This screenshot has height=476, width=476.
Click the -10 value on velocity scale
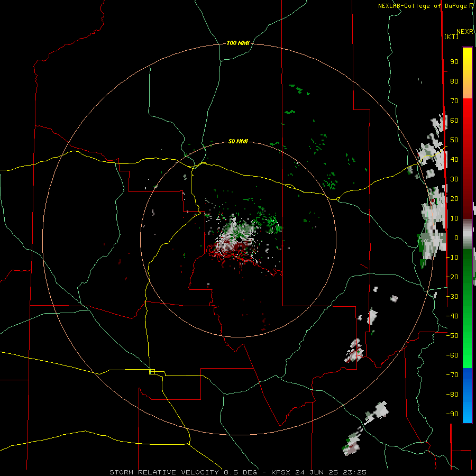(452, 258)
